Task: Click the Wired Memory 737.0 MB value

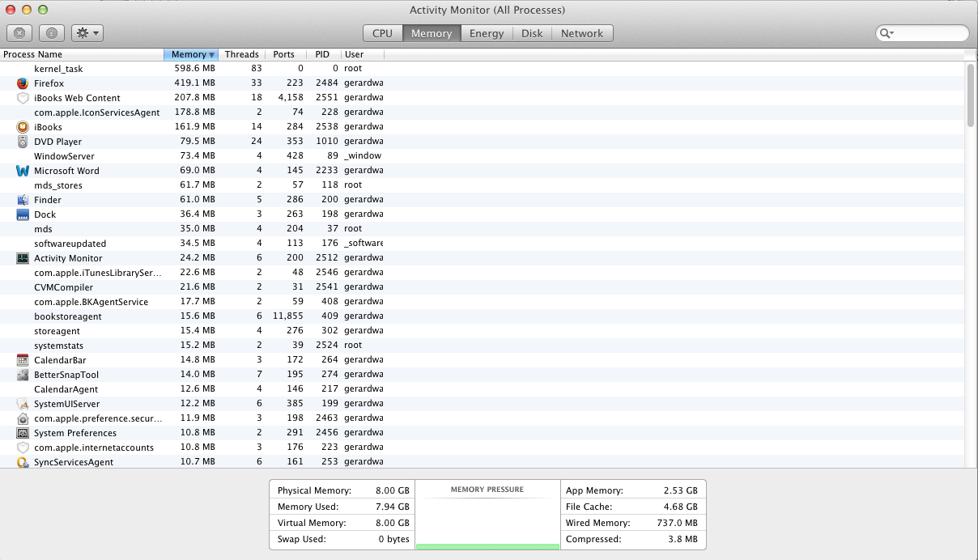Action: pos(676,523)
